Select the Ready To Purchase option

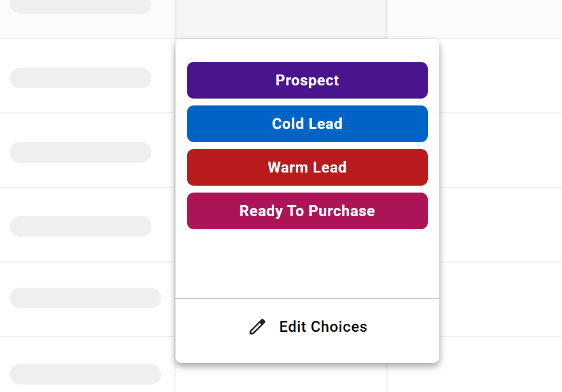pos(307,211)
